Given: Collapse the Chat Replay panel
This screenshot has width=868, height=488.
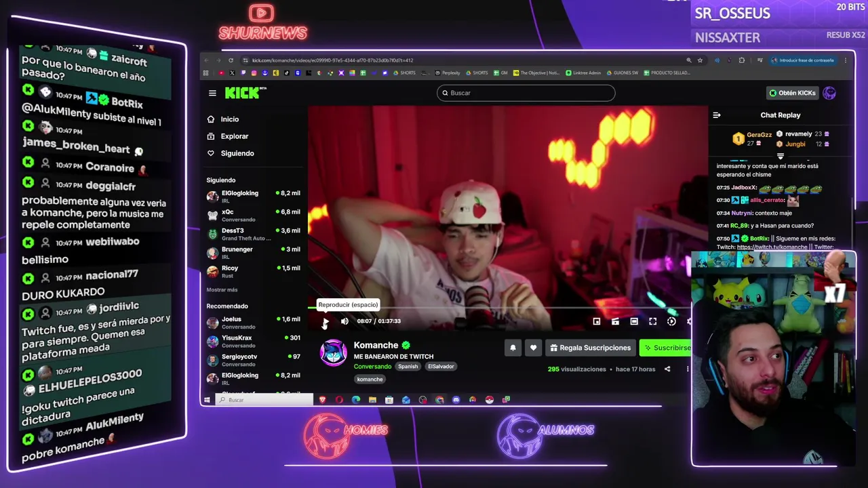Looking at the screenshot, I should 717,115.
